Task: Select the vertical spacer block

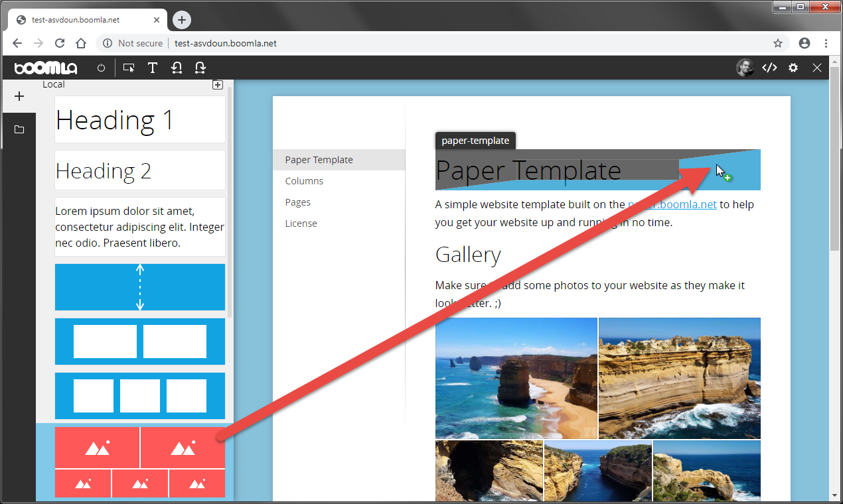Action: pyautogui.click(x=140, y=287)
